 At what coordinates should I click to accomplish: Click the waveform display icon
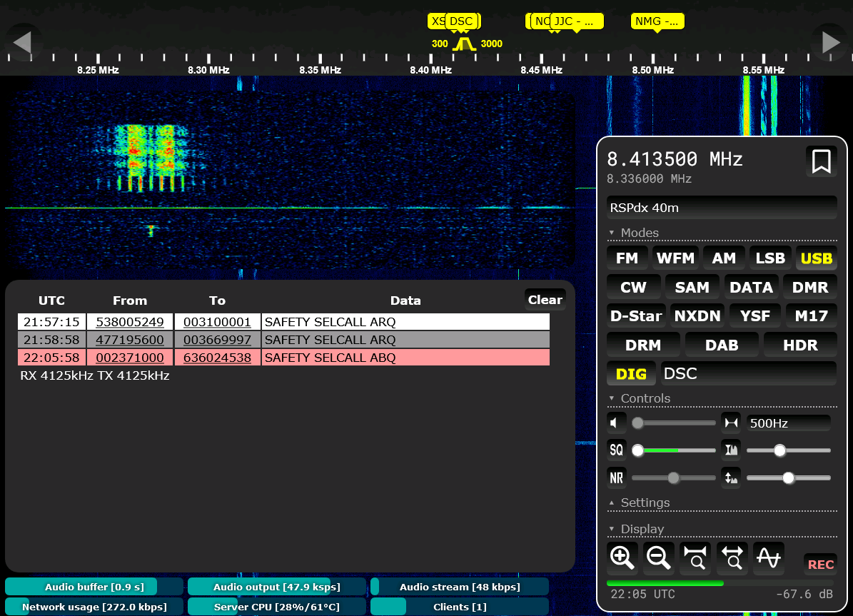tap(768, 557)
